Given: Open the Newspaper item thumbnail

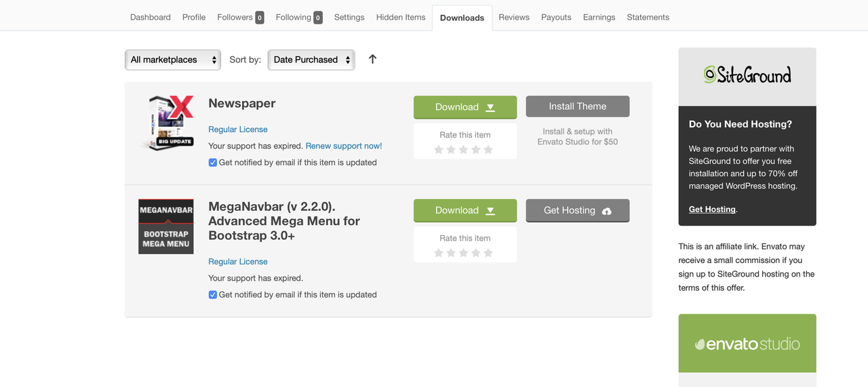Looking at the screenshot, I should [166, 123].
